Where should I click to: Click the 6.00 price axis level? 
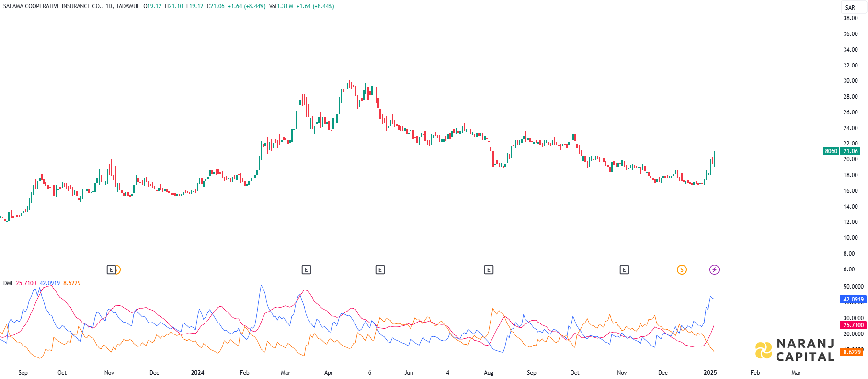849,269
